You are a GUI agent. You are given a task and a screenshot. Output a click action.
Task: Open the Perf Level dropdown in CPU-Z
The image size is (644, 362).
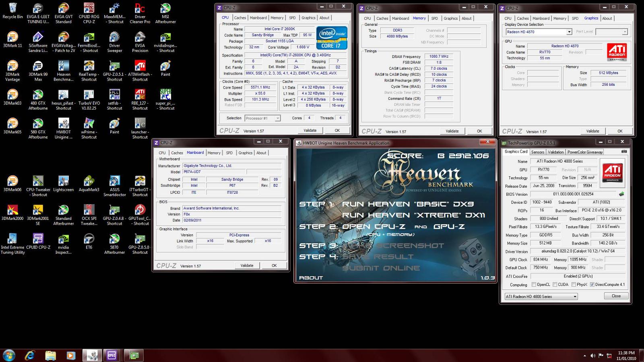pyautogui.click(x=625, y=32)
